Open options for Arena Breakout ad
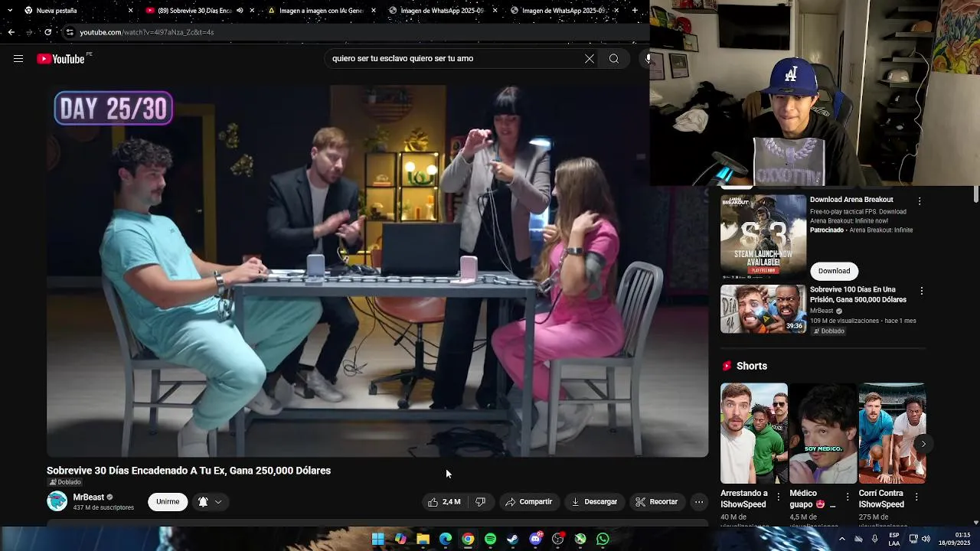 pyautogui.click(x=920, y=201)
